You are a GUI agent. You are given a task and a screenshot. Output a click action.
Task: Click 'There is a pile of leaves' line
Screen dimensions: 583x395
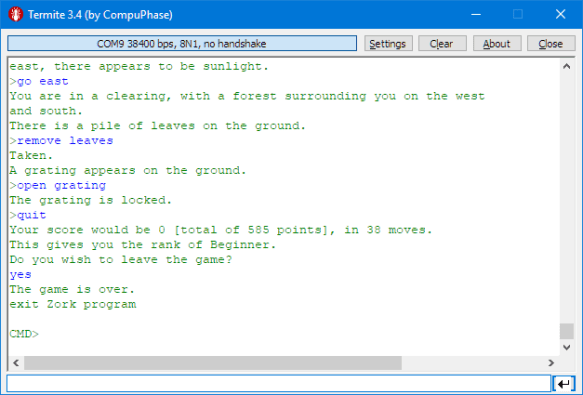158,126
